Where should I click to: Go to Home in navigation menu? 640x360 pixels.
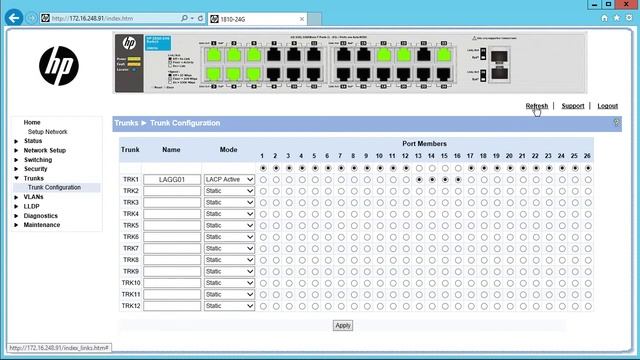pyautogui.click(x=32, y=122)
